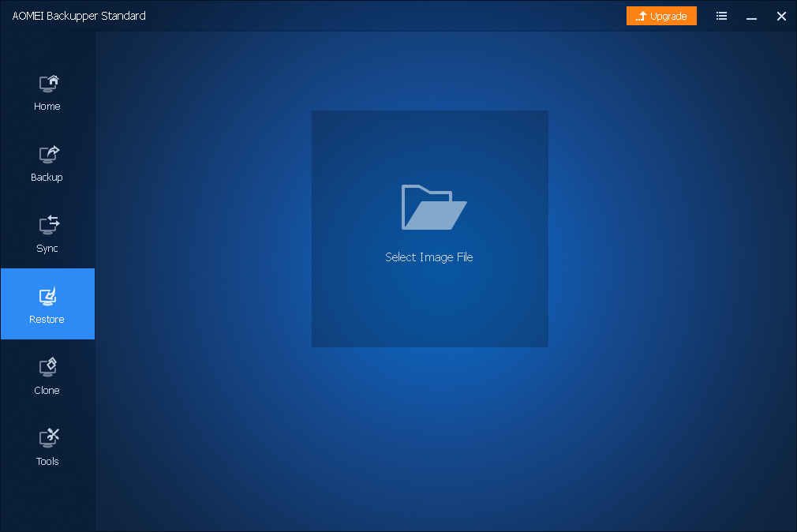Click the Select Image File folder
This screenshot has width=797, height=532.
point(429,229)
